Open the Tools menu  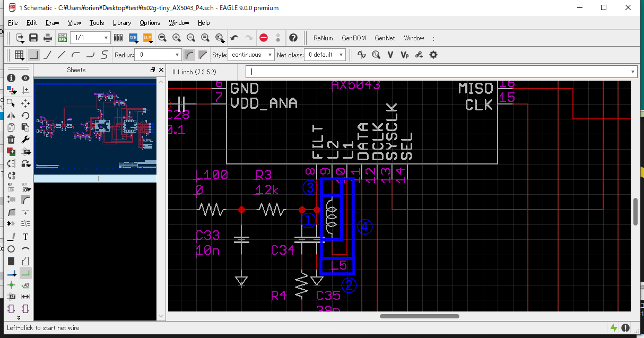tap(97, 23)
